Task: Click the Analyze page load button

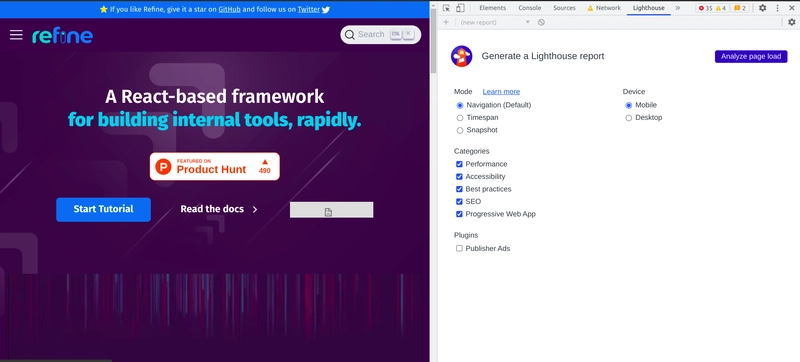Action: (751, 57)
